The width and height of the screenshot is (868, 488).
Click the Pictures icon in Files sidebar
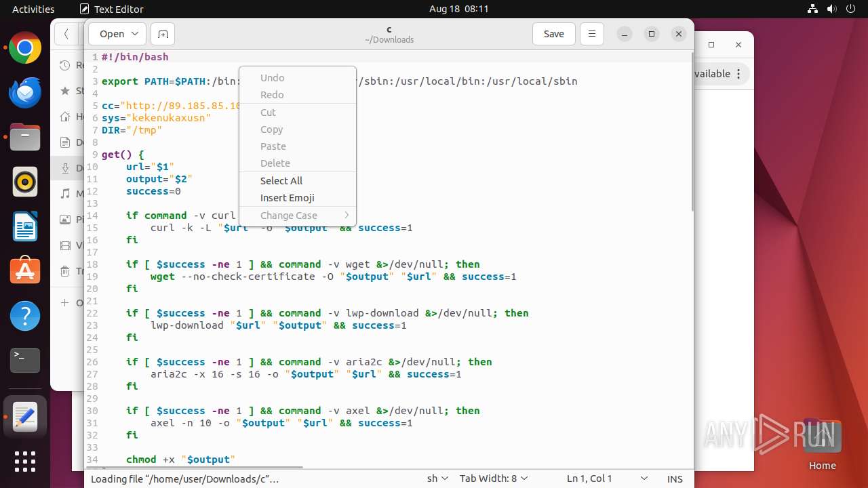[65, 220]
